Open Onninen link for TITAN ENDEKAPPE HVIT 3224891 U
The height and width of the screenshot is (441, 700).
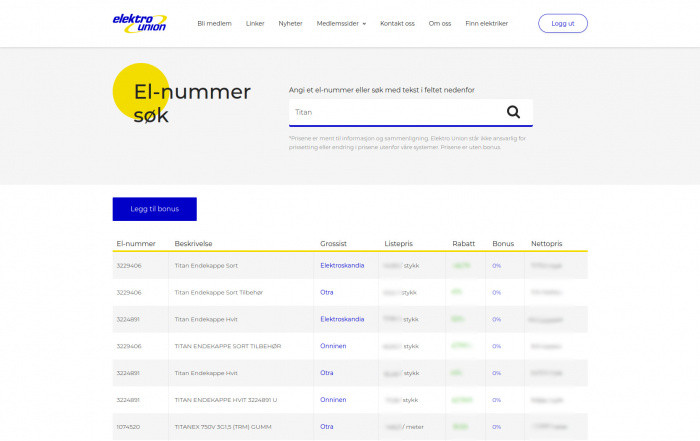point(333,399)
